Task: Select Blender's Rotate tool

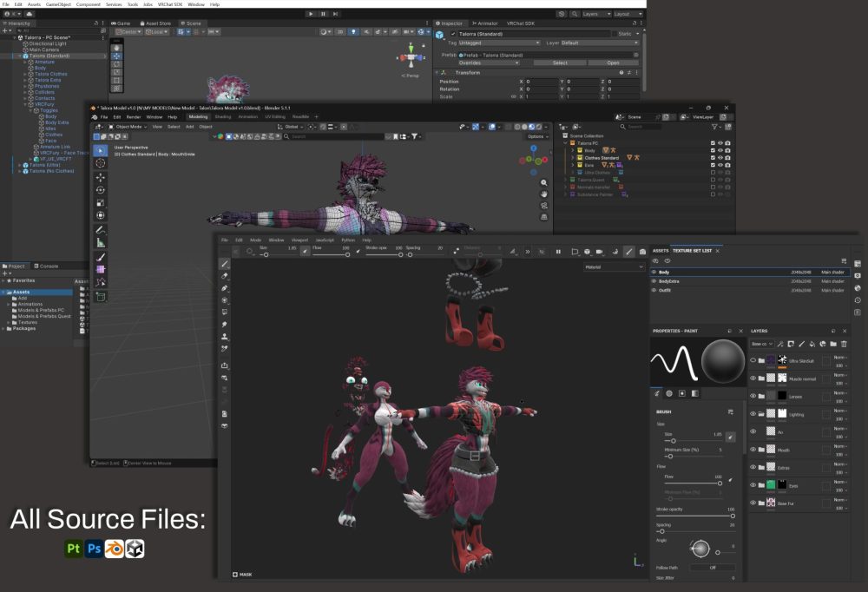Action: [100, 190]
